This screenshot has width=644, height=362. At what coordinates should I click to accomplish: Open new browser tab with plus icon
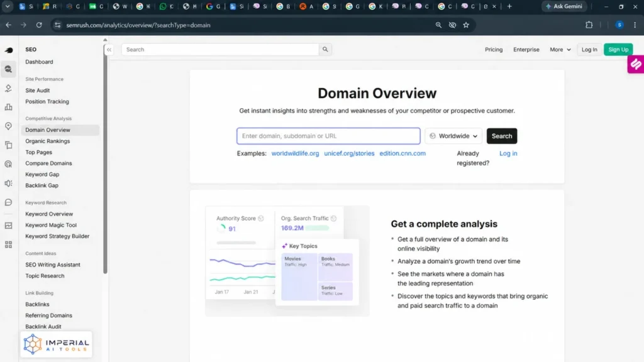point(509,6)
